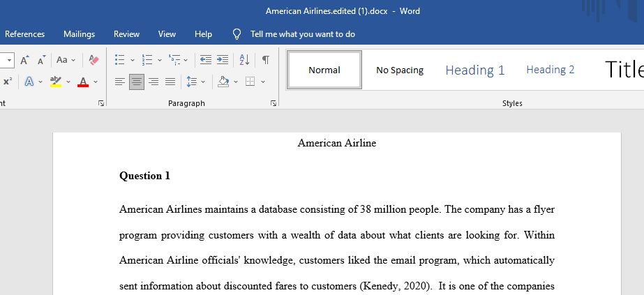Place cursor in American Airline title
Image resolution: width=644 pixels, height=295 pixels.
(337, 143)
